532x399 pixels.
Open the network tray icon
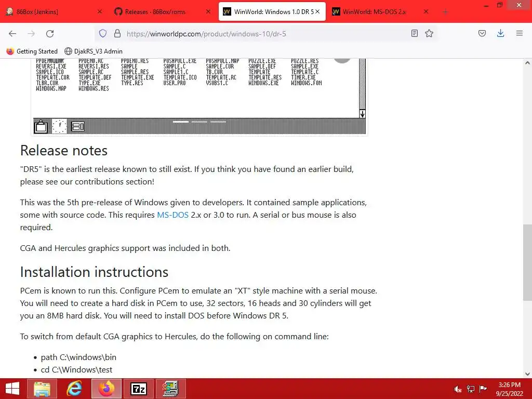pos(471,389)
